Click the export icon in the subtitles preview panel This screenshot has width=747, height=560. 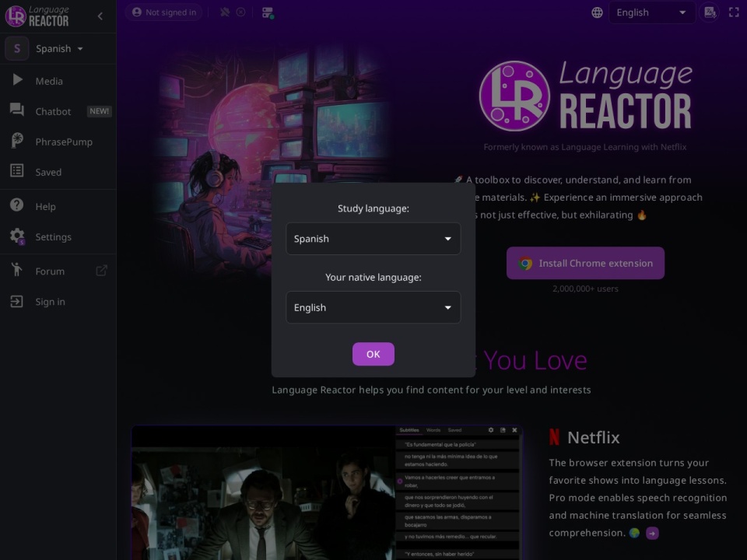[x=503, y=430]
